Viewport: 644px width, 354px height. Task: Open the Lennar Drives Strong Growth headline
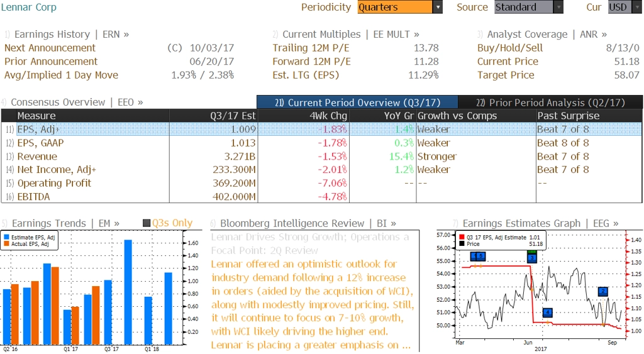tap(310, 243)
